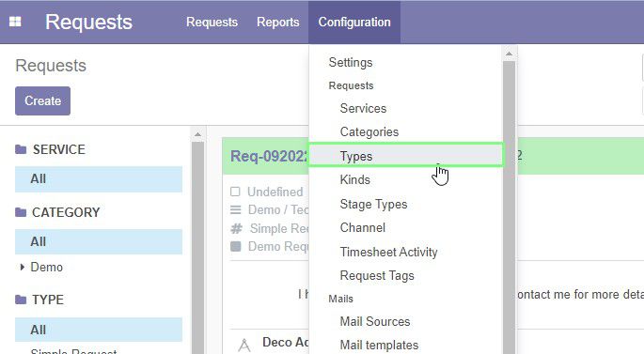Choose Stage Types menu entry
This screenshot has height=354, width=644.
pyautogui.click(x=373, y=204)
